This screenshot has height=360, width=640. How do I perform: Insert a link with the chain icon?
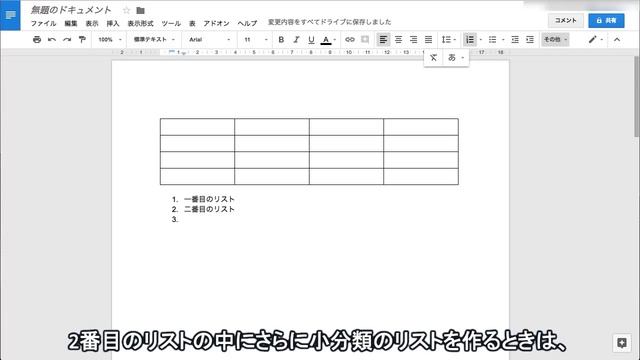pos(350,40)
